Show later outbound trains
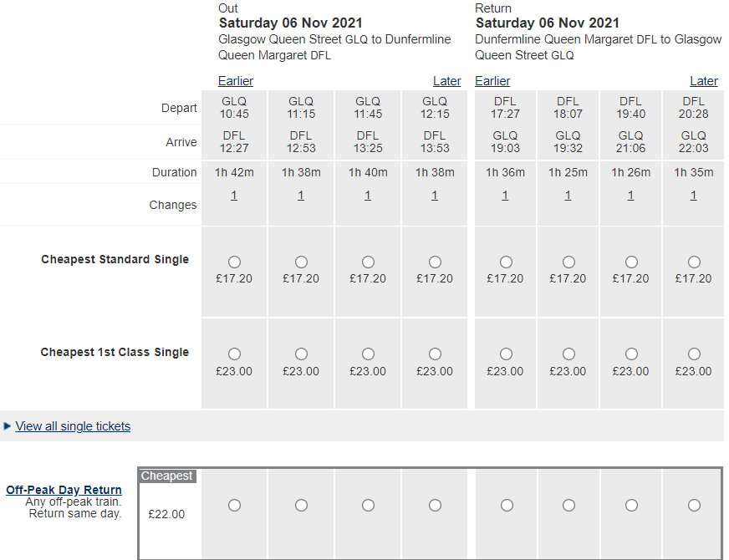The image size is (729, 560). point(446,81)
